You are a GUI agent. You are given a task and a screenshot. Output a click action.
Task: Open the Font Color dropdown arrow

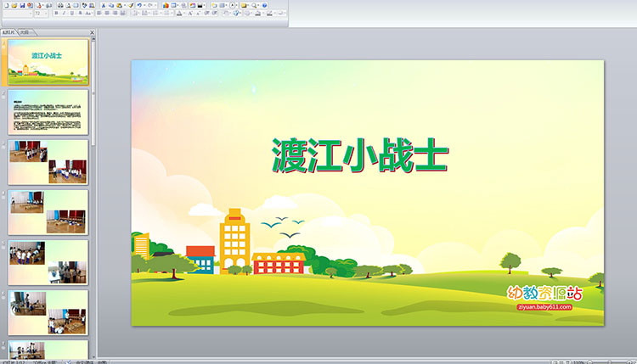click(x=184, y=13)
